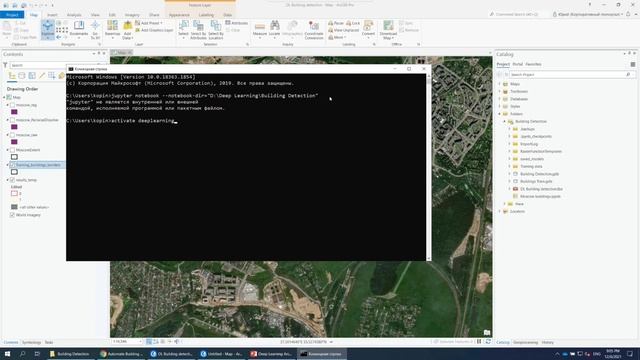Screen dimensions: 640x360
Task: Switch to Favorites tab in Catalog
Action: (533, 64)
